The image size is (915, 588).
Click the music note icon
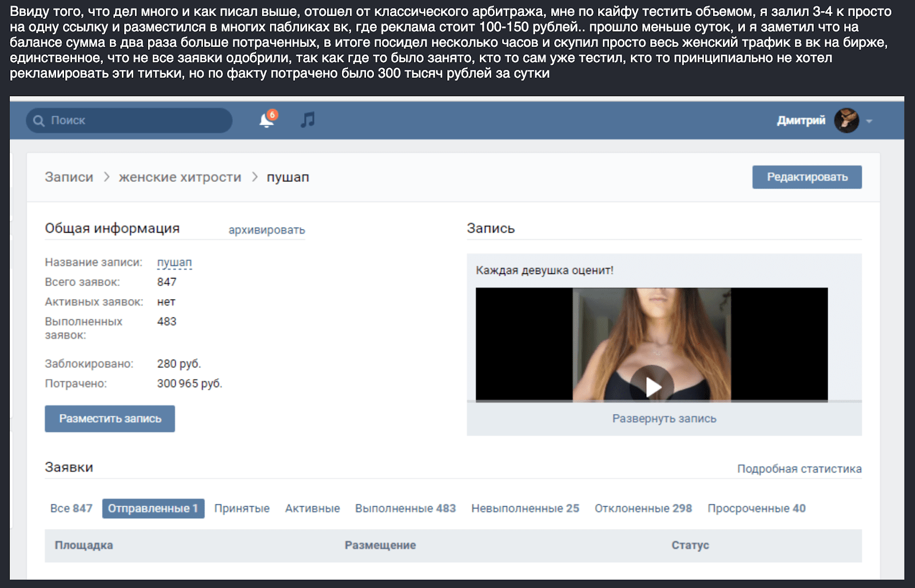tap(308, 120)
